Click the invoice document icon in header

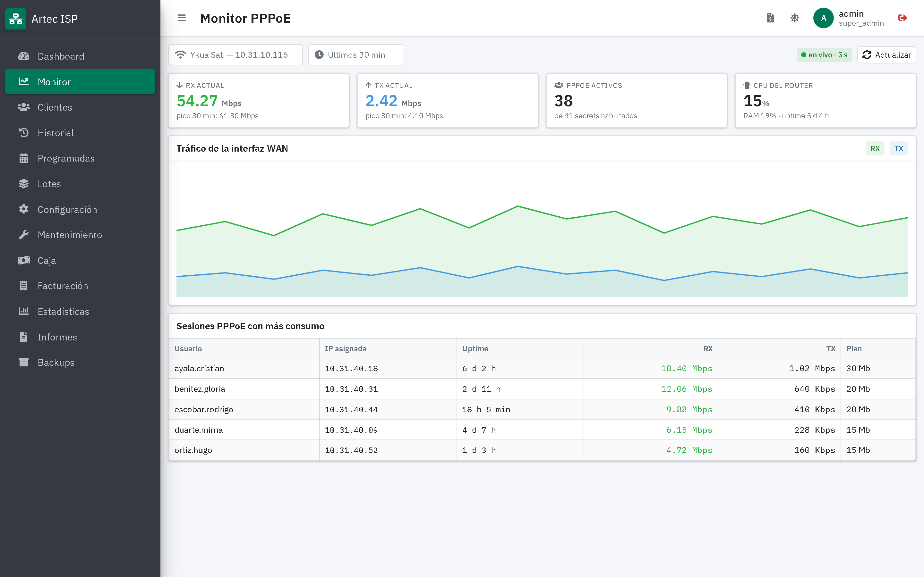(770, 18)
